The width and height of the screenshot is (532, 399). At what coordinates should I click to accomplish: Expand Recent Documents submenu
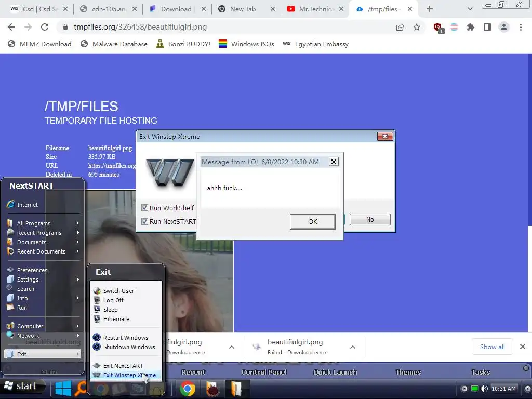point(44,251)
